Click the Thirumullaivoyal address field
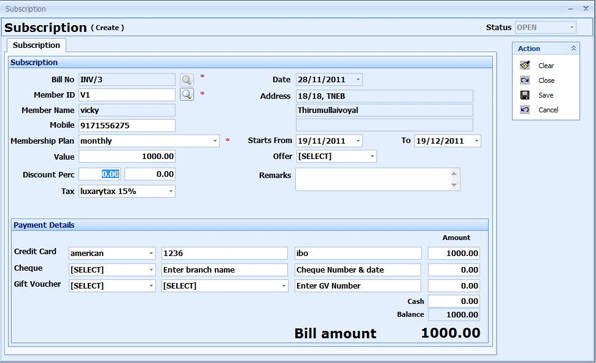596x363 pixels. pyautogui.click(x=384, y=110)
